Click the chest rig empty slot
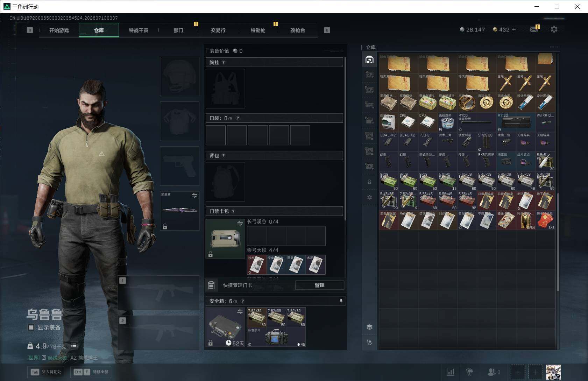 [225, 89]
